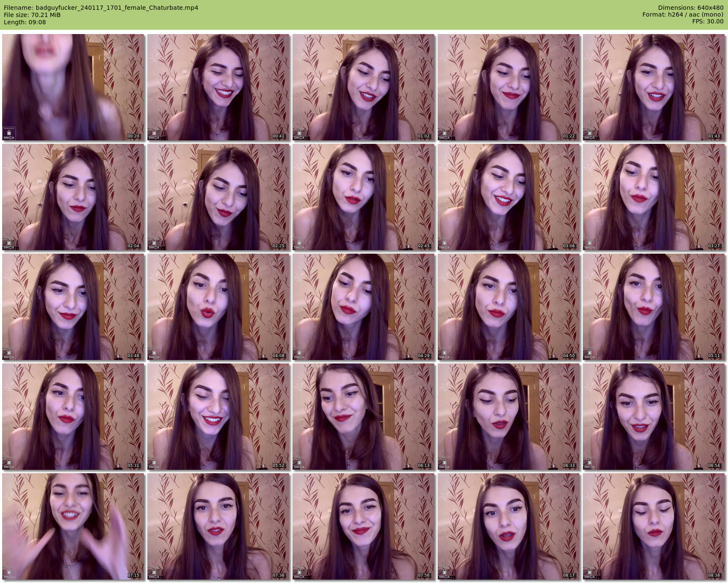Open the frame stamped 04:08
The width and height of the screenshot is (728, 583).
(218, 306)
